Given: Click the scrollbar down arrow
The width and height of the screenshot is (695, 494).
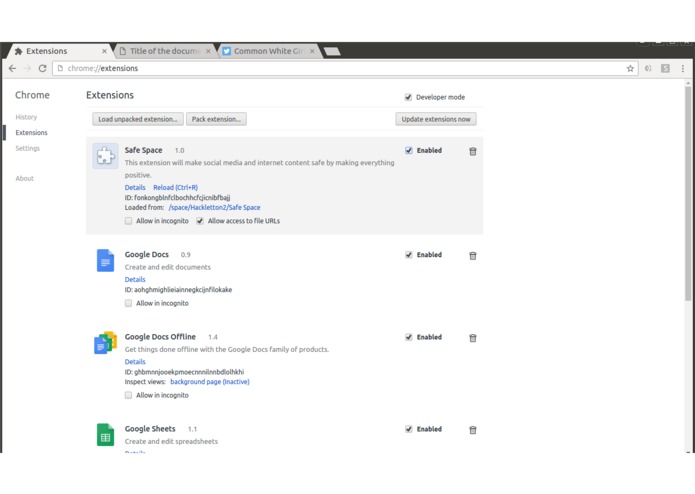Looking at the screenshot, I should pyautogui.click(x=688, y=451).
